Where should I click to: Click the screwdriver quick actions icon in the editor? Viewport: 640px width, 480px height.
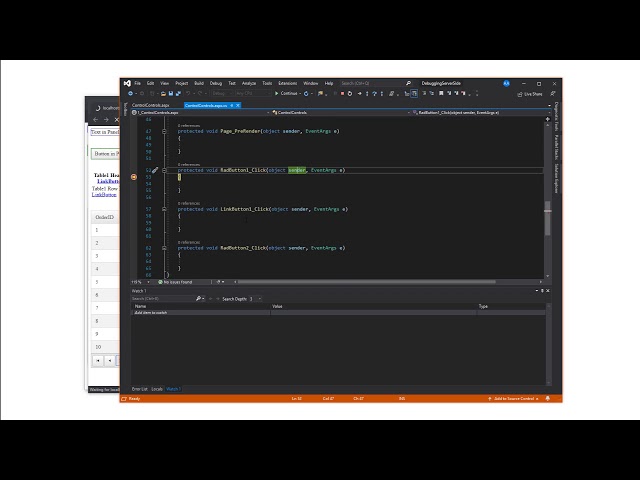[x=154, y=171]
